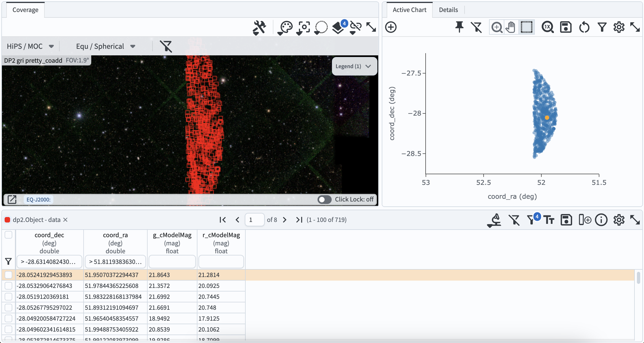Image resolution: width=644 pixels, height=343 pixels.
Task: Click the EQ-J2000 coordinate readout label
Action: [x=38, y=200]
